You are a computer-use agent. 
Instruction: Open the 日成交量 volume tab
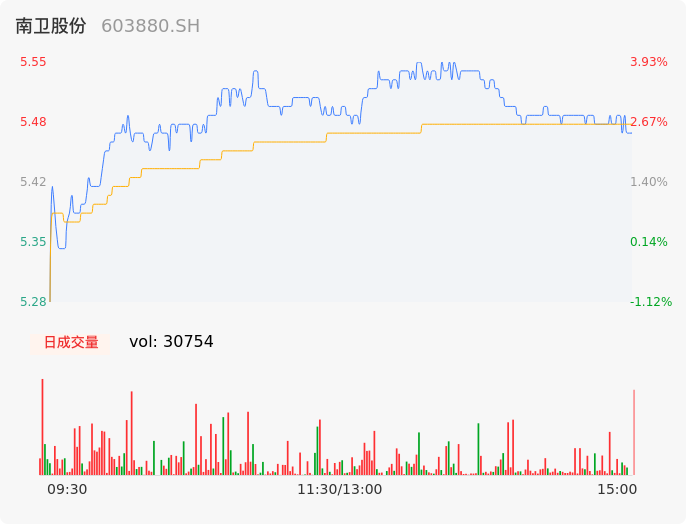pyautogui.click(x=71, y=342)
